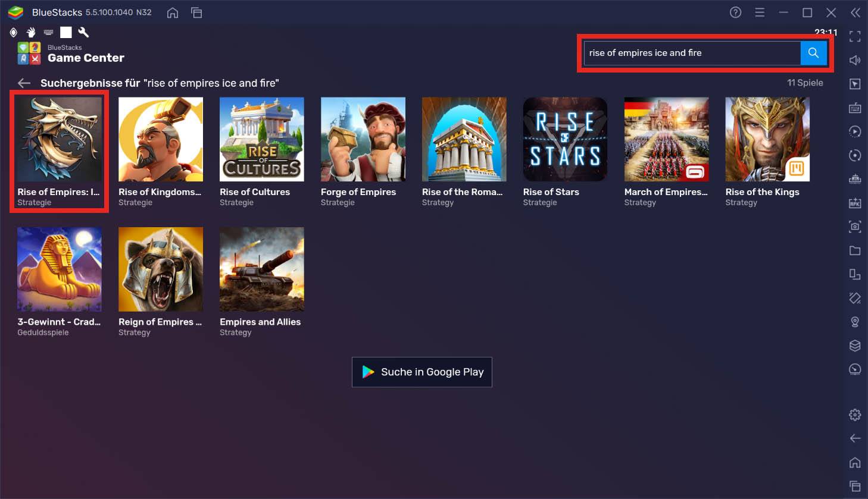Click the small keyboard icon in top toolbar
868x499 pixels.
click(x=49, y=32)
